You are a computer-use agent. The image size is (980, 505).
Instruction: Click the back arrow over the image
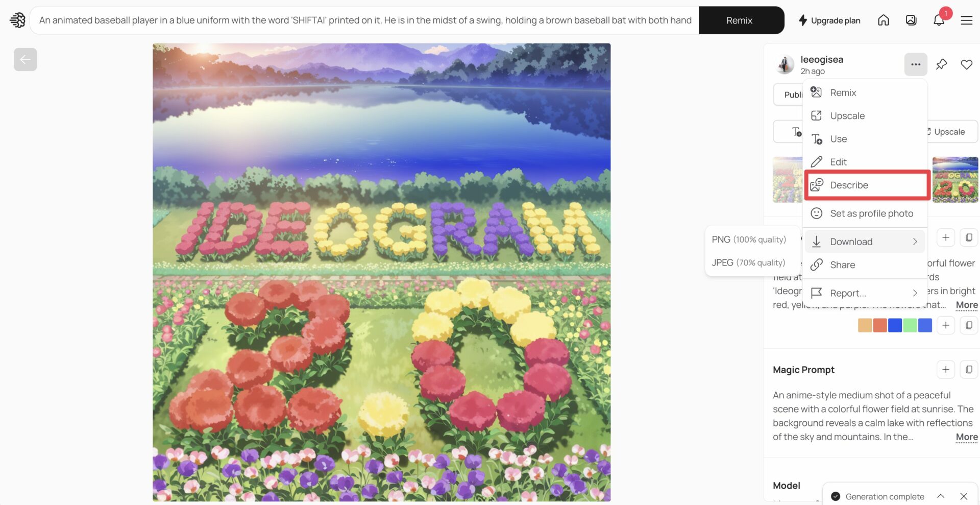click(x=25, y=59)
